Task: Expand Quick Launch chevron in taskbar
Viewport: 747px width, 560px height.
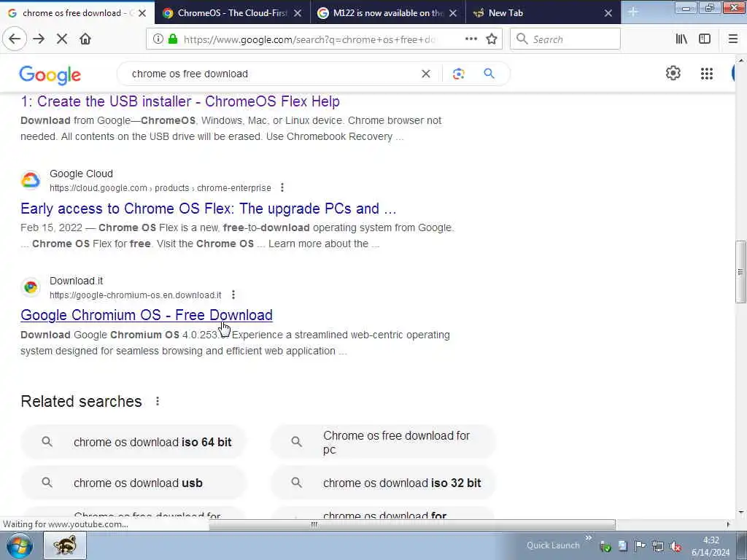Action: [589, 538]
